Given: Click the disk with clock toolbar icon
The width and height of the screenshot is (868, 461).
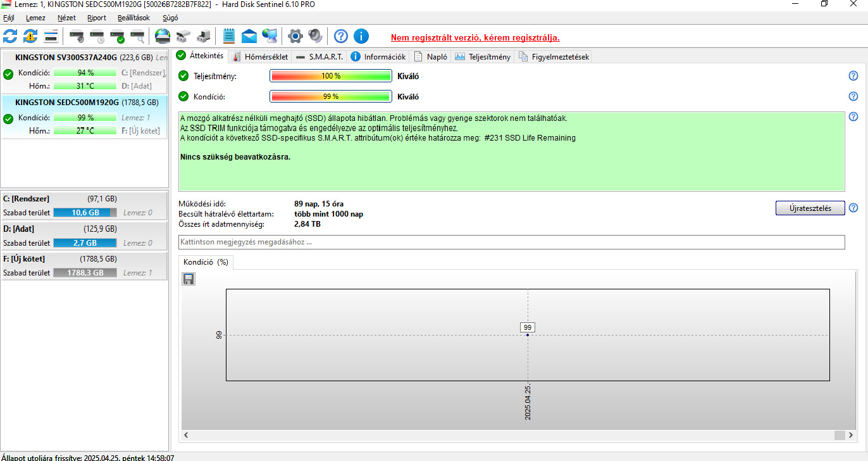Looking at the screenshot, I should [x=97, y=35].
